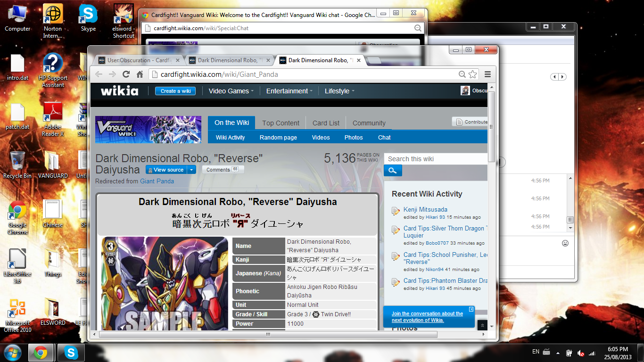Launch Google Chrome from desktop icon
This screenshot has width=644, height=362.
coord(17,217)
